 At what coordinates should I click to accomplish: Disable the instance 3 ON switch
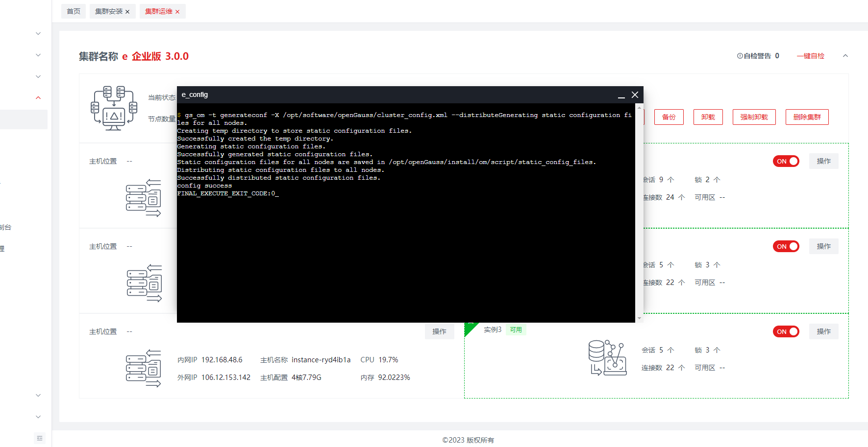click(786, 331)
